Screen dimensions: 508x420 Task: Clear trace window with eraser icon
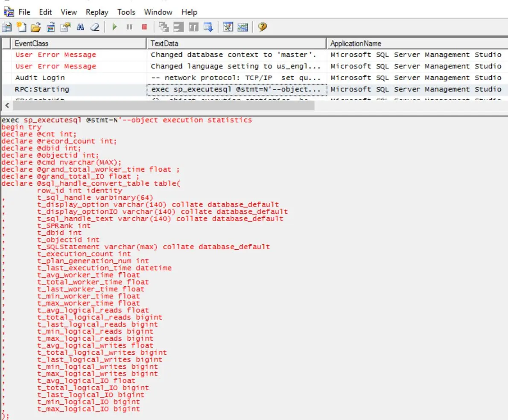point(95,27)
